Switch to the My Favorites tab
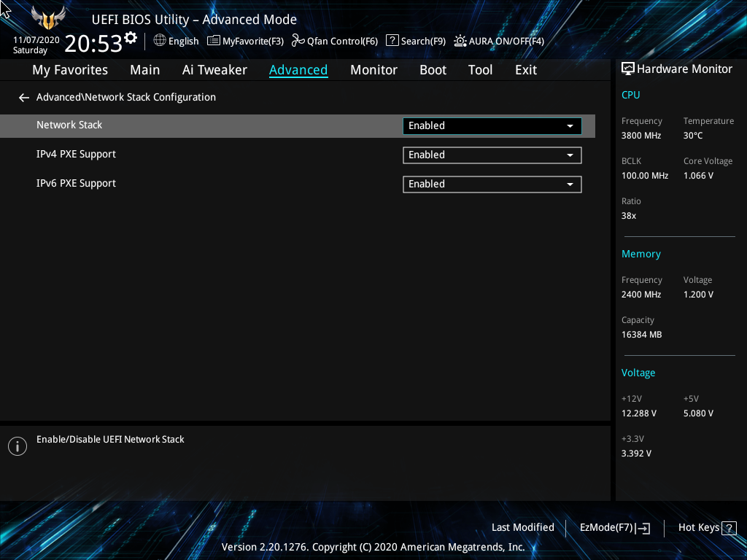The height and width of the screenshot is (560, 747). pos(70,70)
